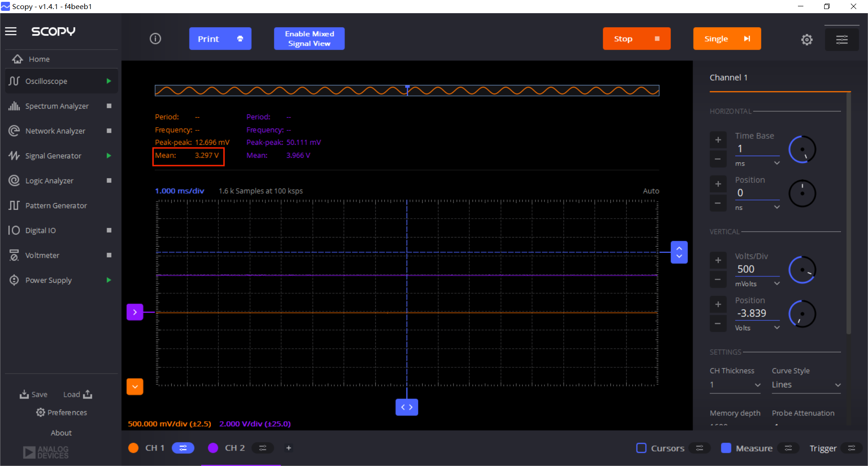The image size is (868, 466).
Task: Click the Oscilloscope waveform icon
Action: coord(14,81)
